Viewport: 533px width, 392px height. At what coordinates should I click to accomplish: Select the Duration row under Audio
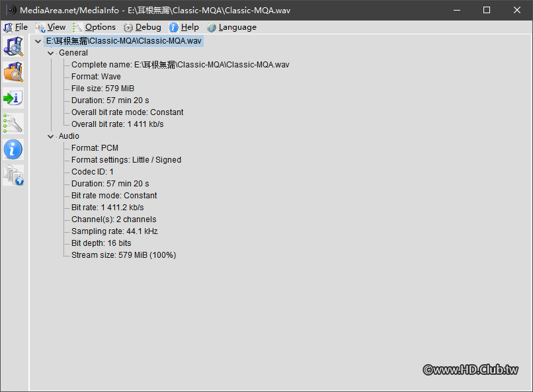point(110,184)
